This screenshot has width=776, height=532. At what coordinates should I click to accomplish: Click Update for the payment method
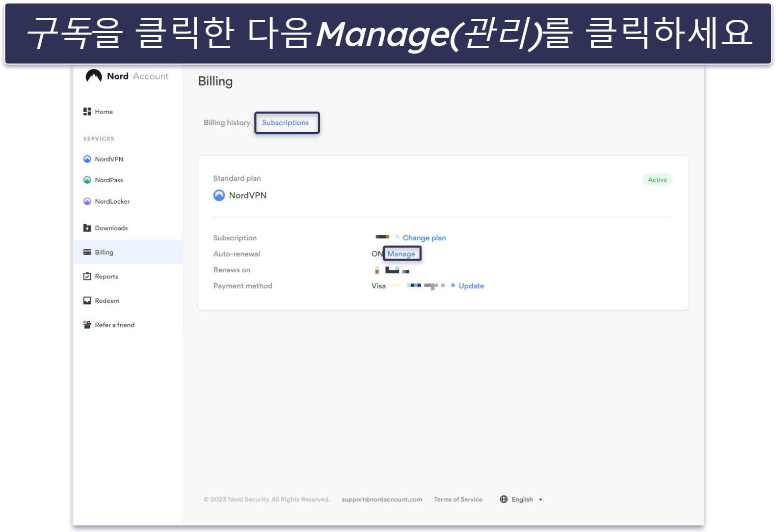tap(471, 286)
